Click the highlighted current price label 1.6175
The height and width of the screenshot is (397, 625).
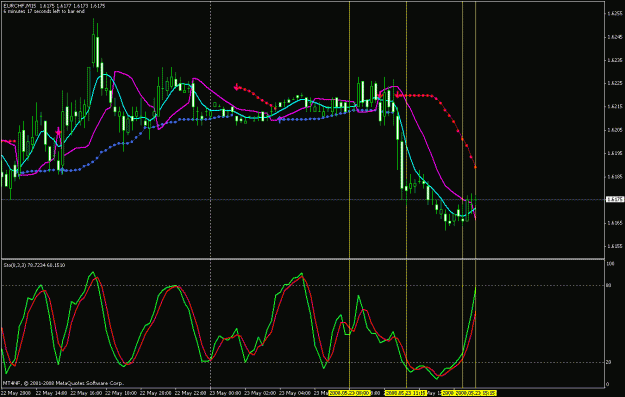[615, 199]
